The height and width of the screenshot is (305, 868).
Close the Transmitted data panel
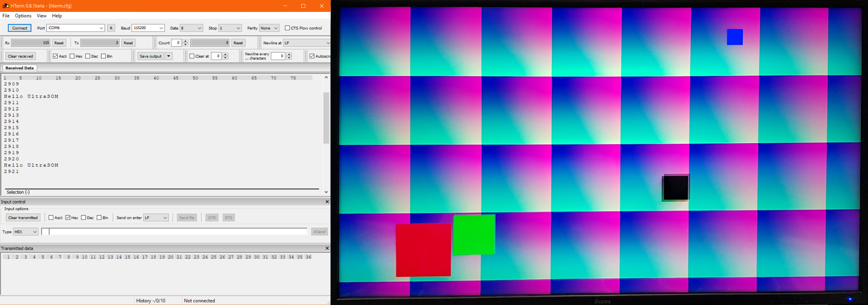[327, 248]
